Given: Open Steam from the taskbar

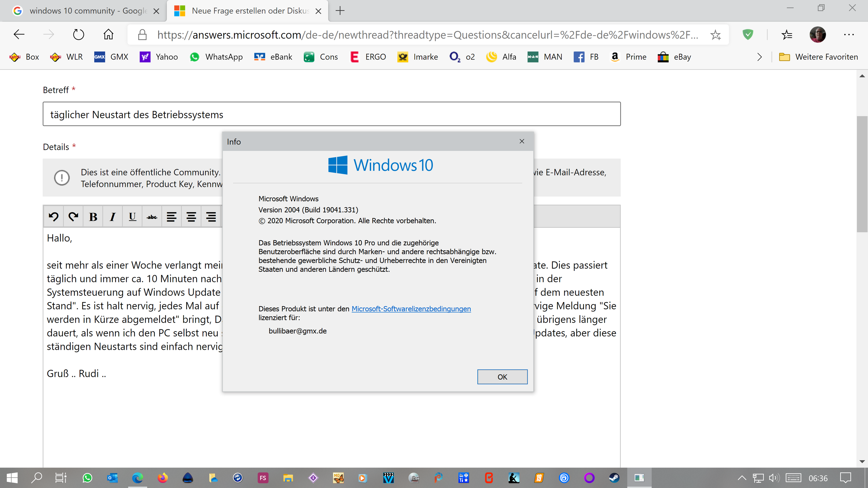Looking at the screenshot, I should [614, 478].
